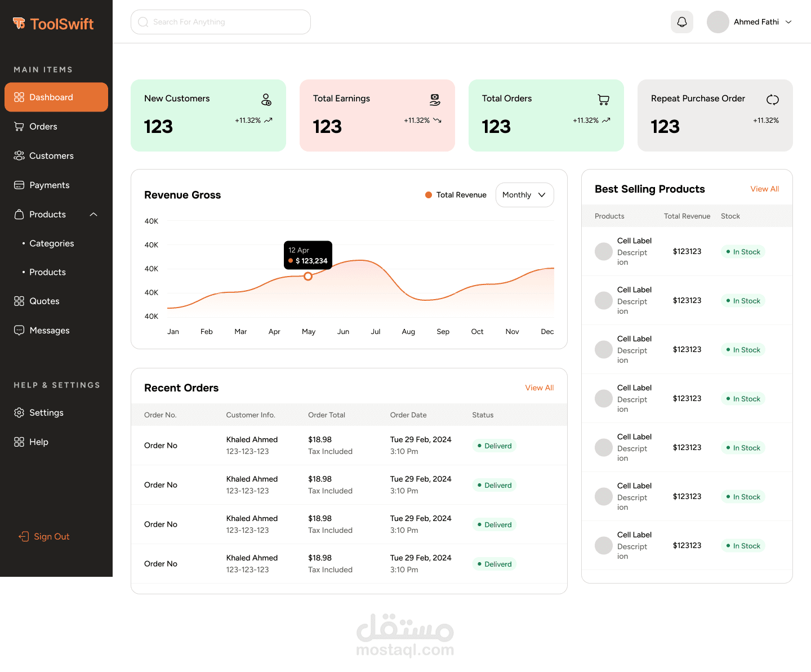Click Status column header in Recent Orders

click(x=483, y=415)
